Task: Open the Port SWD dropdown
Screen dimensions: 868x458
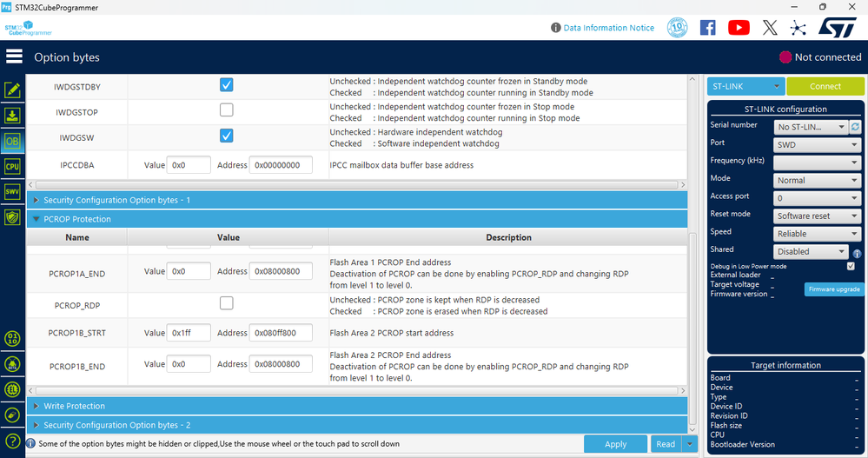Action: pyautogui.click(x=817, y=144)
